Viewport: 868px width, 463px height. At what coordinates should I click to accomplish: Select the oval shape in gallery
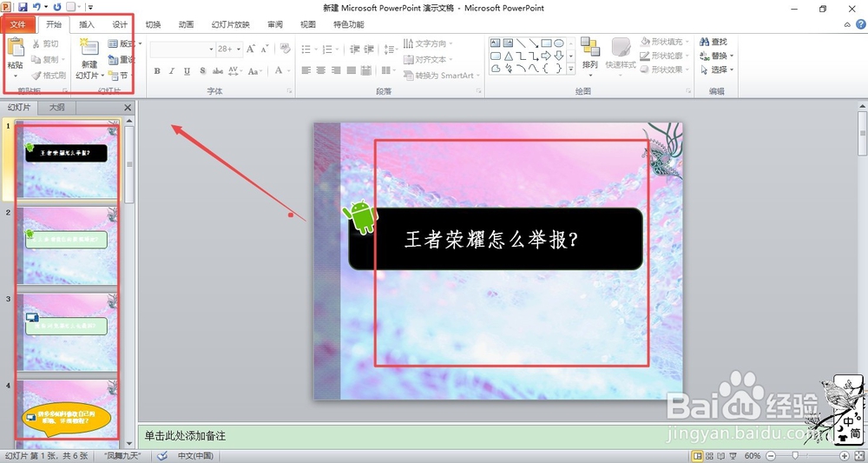pos(559,43)
